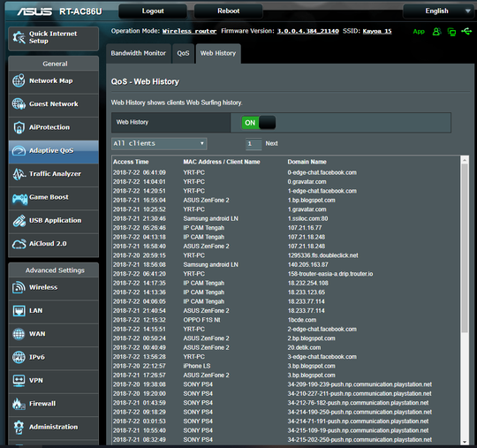Open the Wireless router operation mode link
477x448 pixels.
point(189,31)
